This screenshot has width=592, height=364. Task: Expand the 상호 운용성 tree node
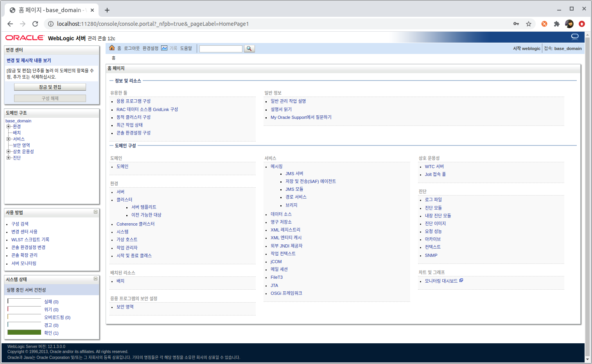pyautogui.click(x=8, y=152)
